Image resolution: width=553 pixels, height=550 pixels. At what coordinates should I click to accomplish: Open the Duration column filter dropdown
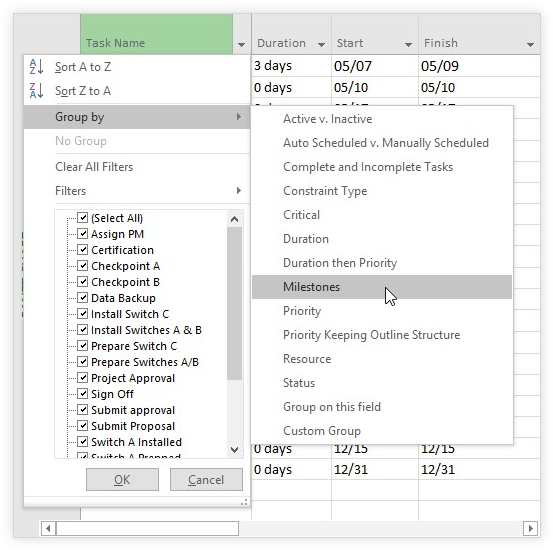point(321,44)
